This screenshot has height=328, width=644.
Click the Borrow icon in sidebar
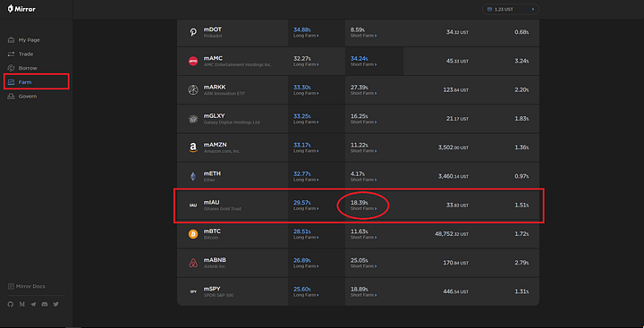(11, 68)
